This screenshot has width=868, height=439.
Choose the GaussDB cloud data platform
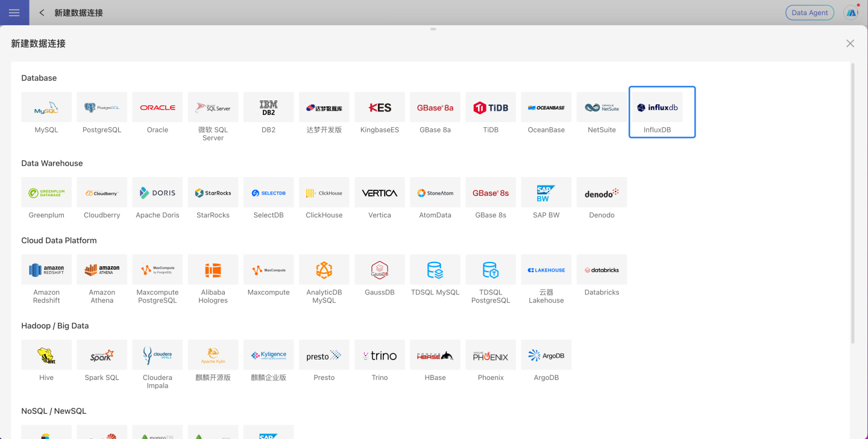pyautogui.click(x=380, y=270)
